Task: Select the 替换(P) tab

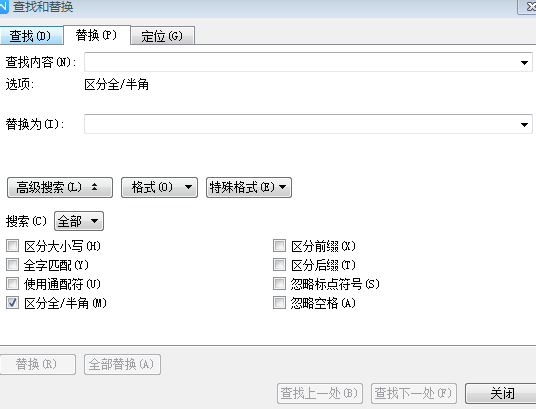Action: click(97, 35)
